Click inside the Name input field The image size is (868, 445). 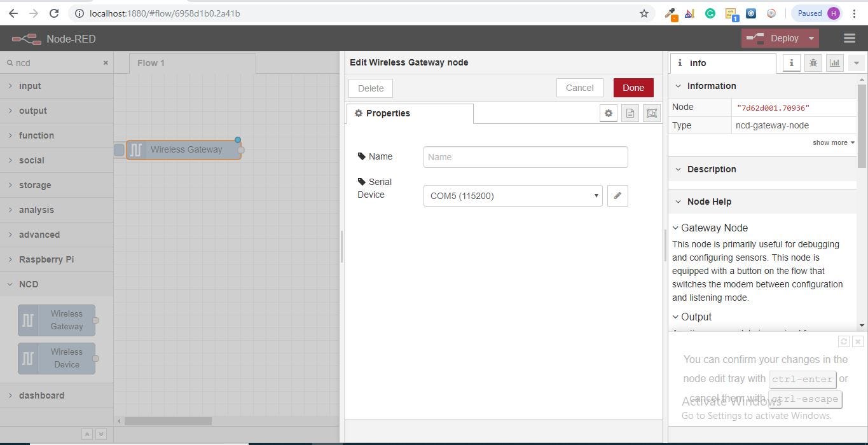click(x=525, y=156)
